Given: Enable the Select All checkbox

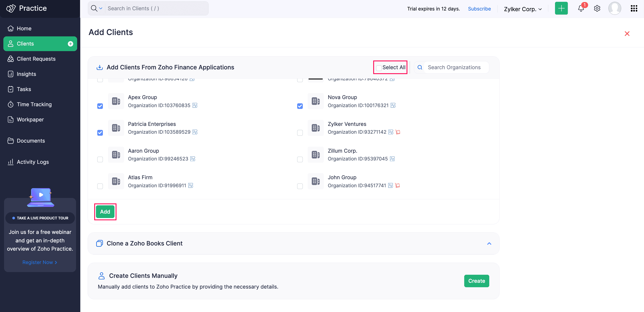Looking at the screenshot, I should [x=379, y=68].
